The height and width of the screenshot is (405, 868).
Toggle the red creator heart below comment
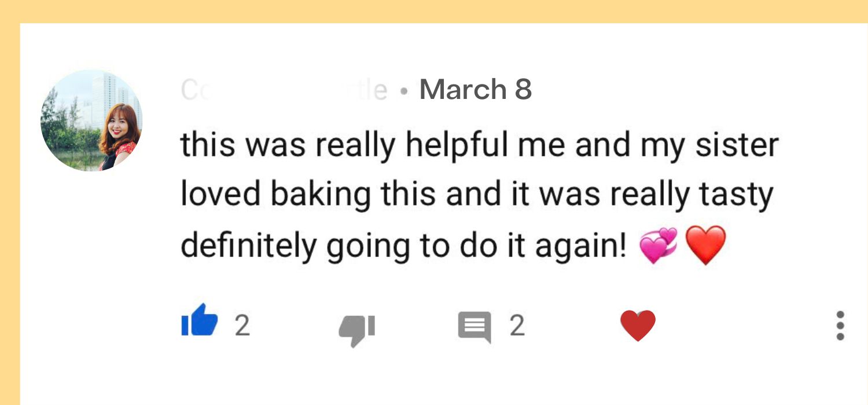pos(638,325)
